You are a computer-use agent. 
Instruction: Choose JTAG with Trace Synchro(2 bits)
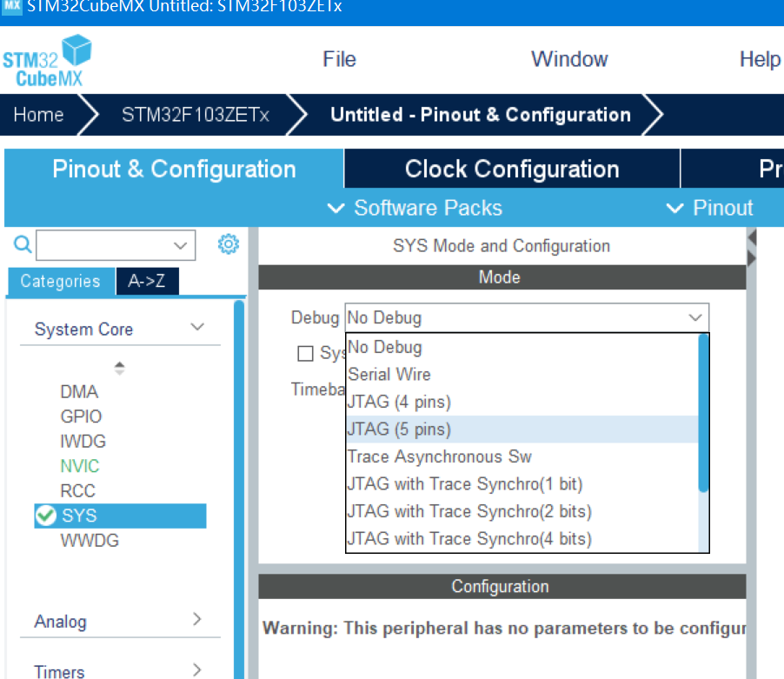(522, 511)
